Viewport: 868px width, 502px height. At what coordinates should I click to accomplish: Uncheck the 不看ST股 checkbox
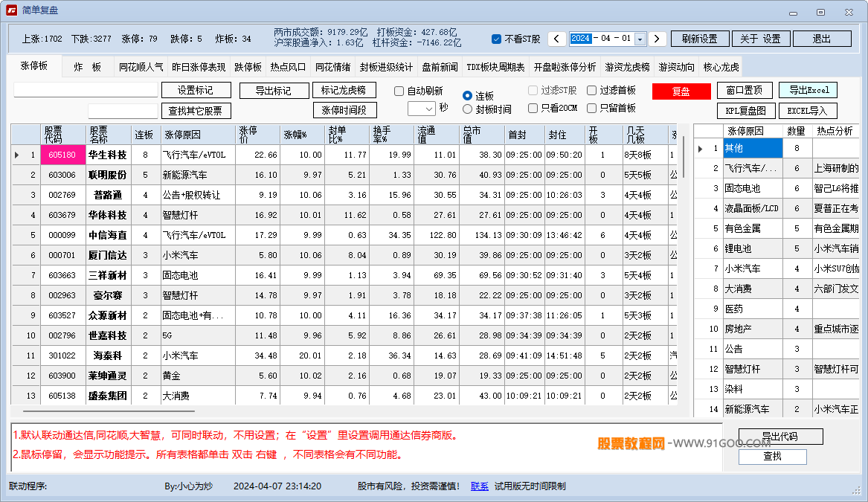point(496,39)
